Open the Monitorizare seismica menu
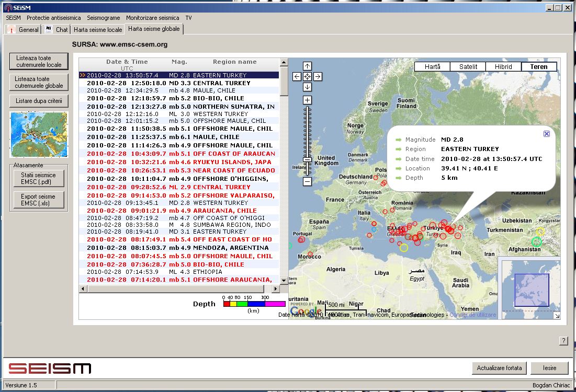 (x=152, y=18)
